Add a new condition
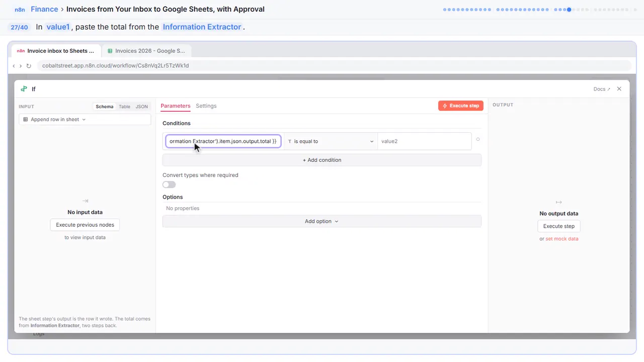 point(321,160)
